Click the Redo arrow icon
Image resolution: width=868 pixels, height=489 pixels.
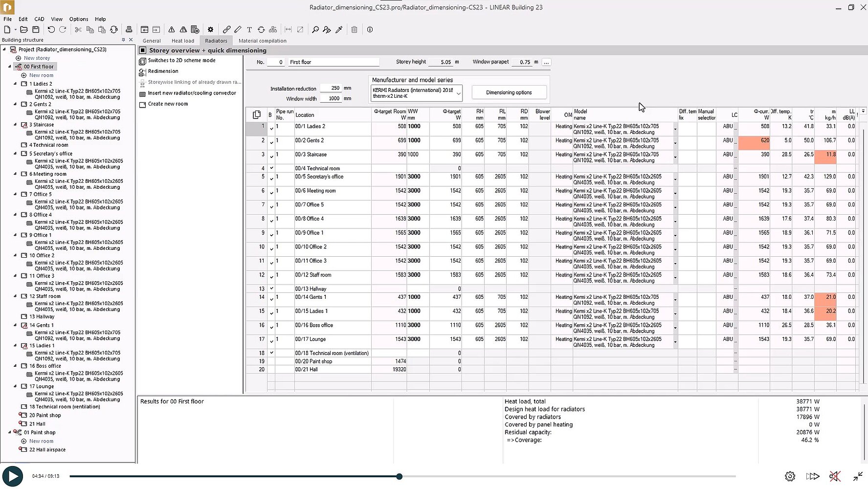point(63,30)
